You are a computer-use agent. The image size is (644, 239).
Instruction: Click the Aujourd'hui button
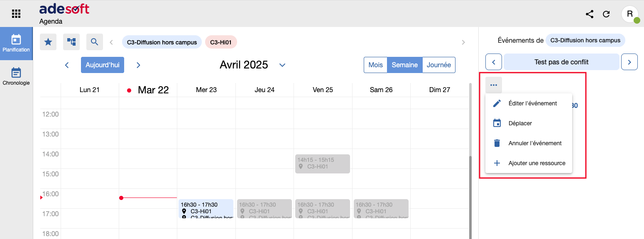[102, 65]
